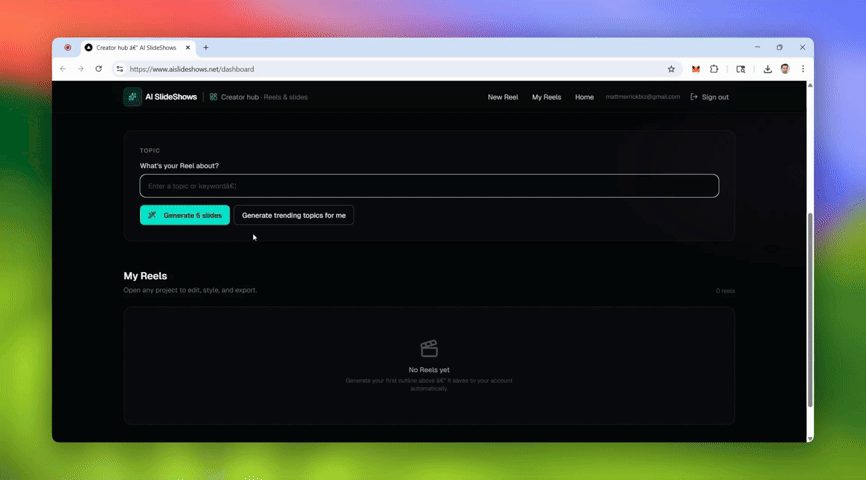Go to My Reels in navigation
Image resolution: width=866 pixels, height=480 pixels.
pyautogui.click(x=546, y=97)
